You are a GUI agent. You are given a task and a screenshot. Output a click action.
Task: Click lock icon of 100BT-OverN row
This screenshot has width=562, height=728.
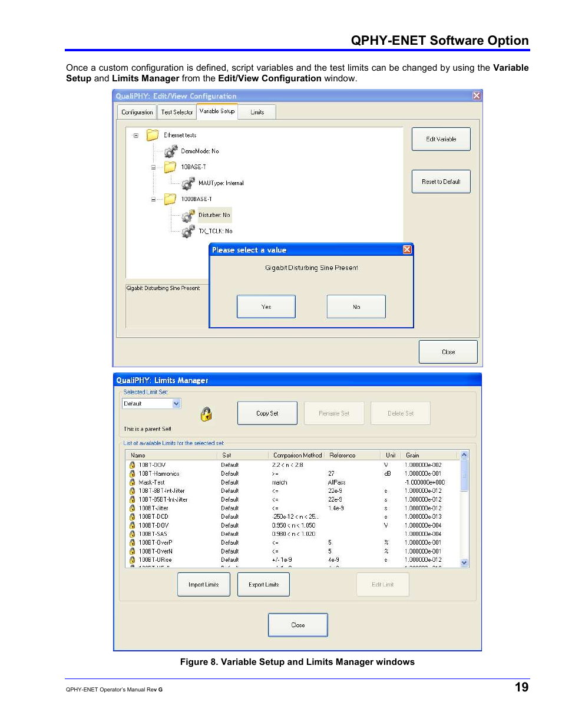coord(133,551)
